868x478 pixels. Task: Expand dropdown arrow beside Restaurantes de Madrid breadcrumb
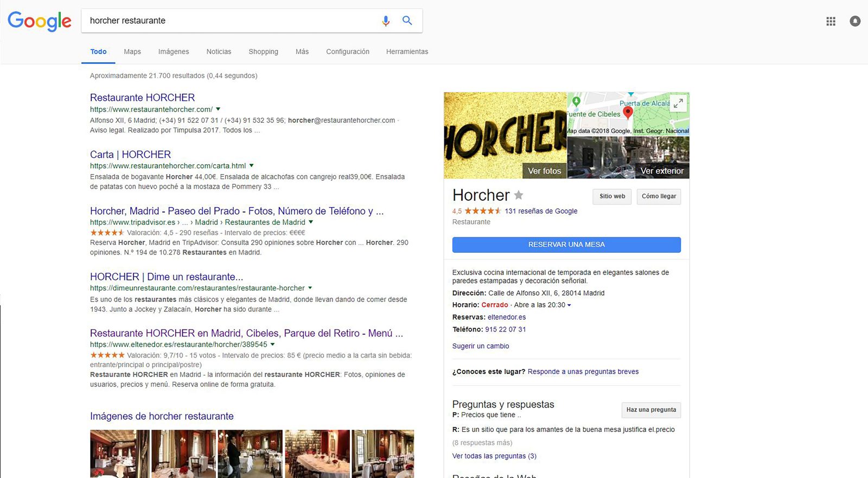311,222
